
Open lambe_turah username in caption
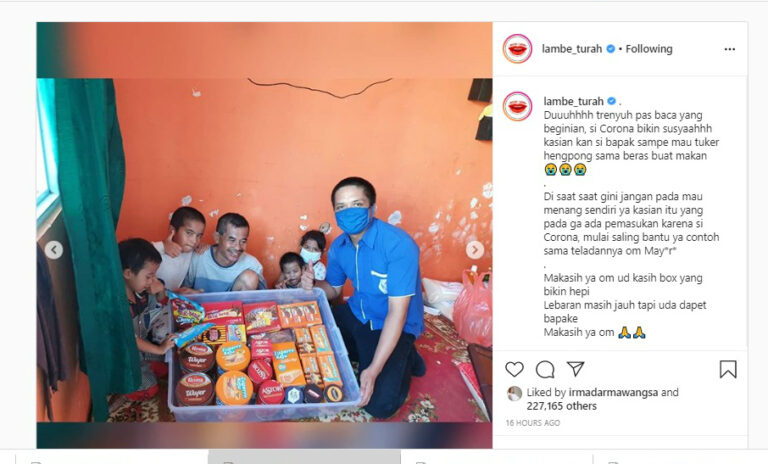tap(574, 101)
